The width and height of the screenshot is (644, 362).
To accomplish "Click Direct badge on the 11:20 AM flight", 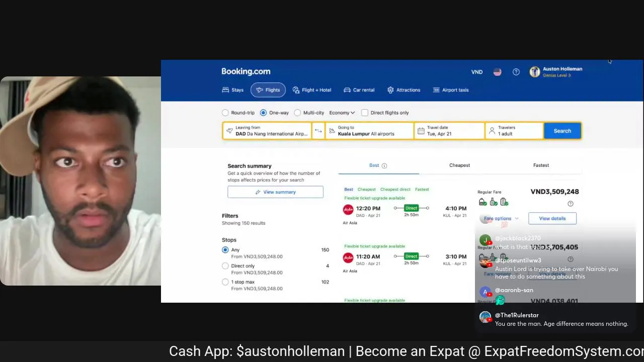I will pyautogui.click(x=411, y=256).
